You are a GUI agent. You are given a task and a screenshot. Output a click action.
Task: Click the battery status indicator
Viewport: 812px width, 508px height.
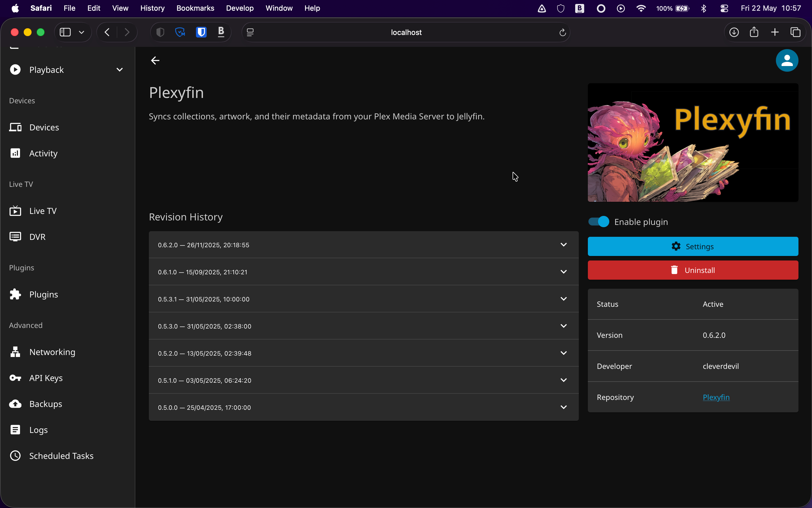coord(673,8)
